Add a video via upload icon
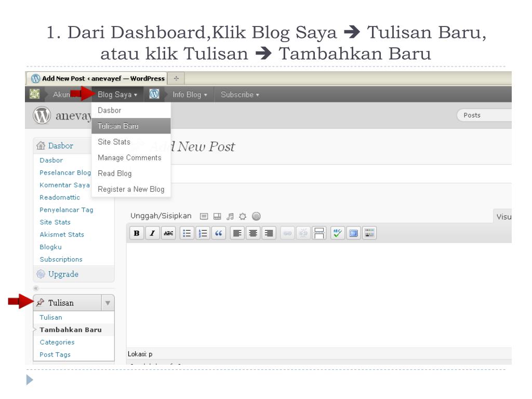Screen dimensions: 532x399 coord(217,216)
